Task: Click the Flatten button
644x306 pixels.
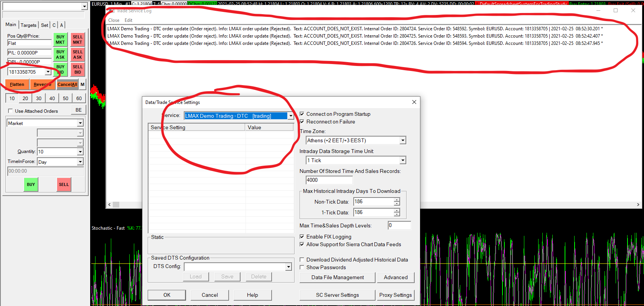Action: pos(17,84)
